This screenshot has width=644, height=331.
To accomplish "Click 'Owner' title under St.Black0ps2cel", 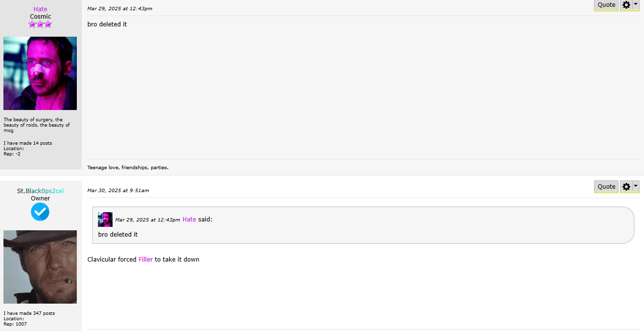I will pos(41,199).
